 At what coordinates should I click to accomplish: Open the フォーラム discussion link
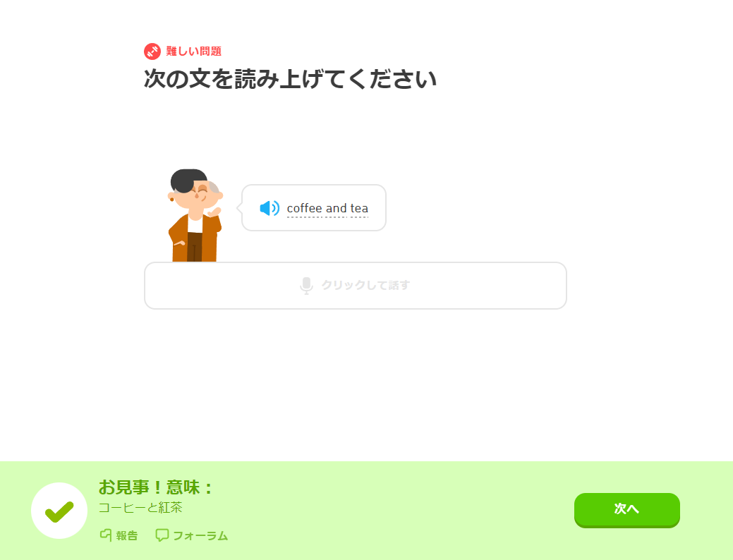pyautogui.click(x=192, y=535)
